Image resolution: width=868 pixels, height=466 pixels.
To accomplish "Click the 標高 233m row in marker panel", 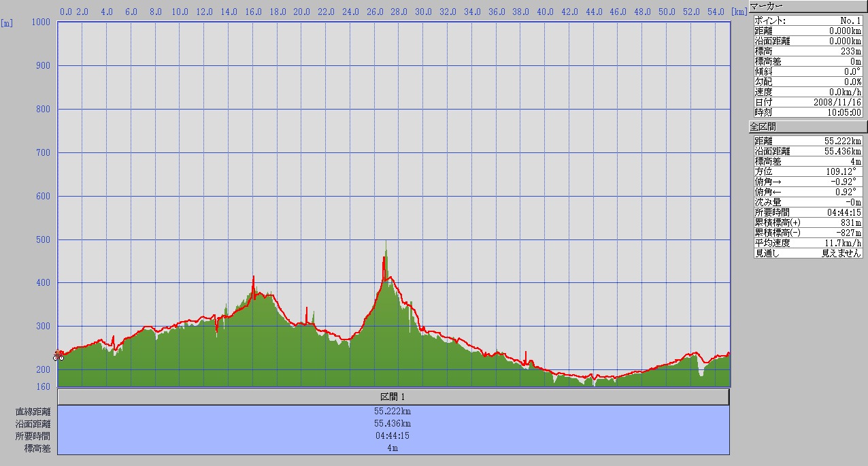I will [807, 51].
